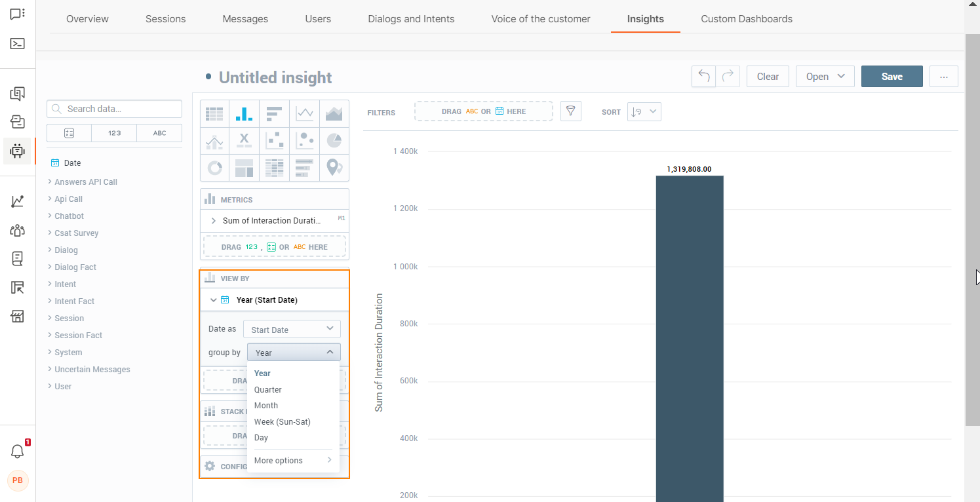Open the Open insight dropdown button
Viewport: 980px width, 502px height.
pyautogui.click(x=825, y=77)
